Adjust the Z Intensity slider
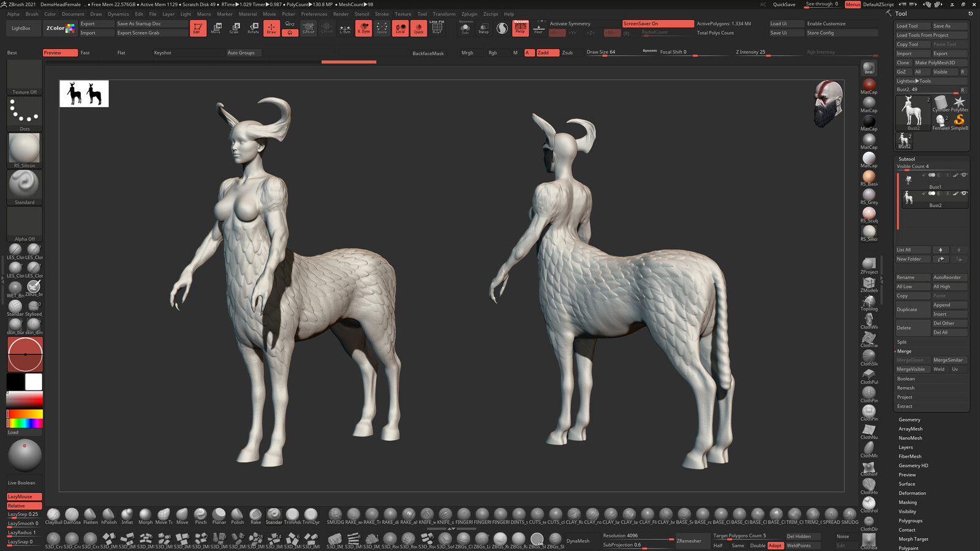Viewport: 980px width, 551px height. point(769,53)
